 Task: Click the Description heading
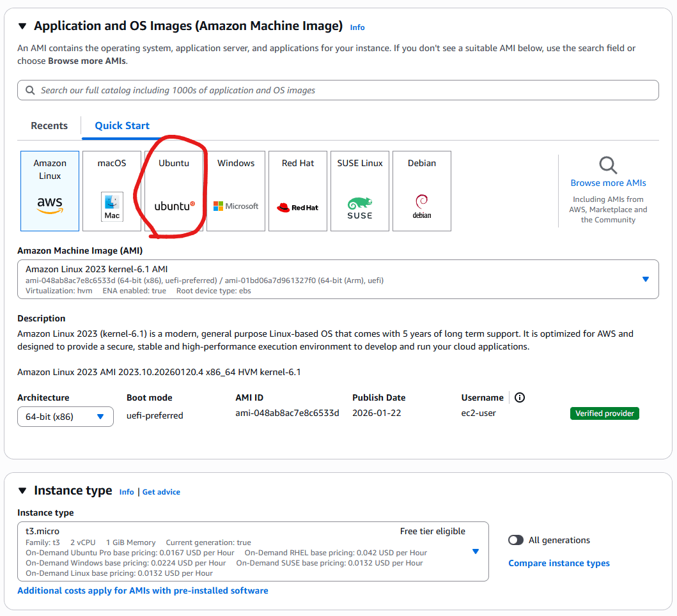(42, 319)
